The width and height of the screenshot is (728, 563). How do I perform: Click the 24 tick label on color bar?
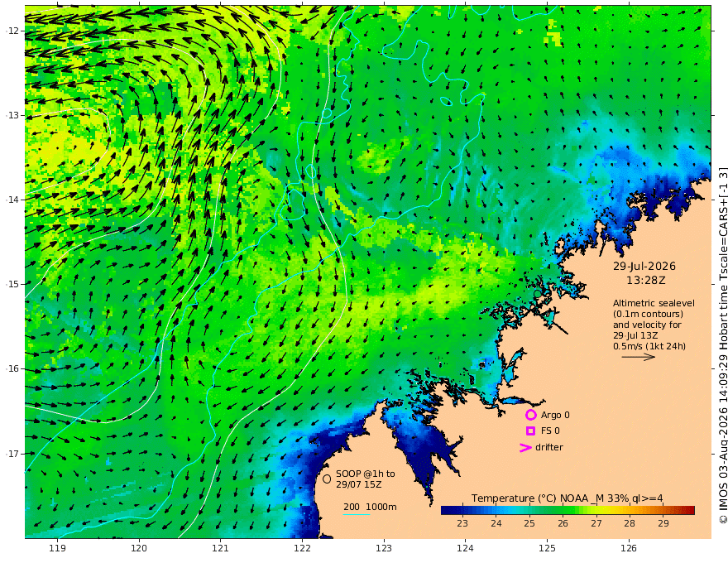pyautogui.click(x=496, y=523)
